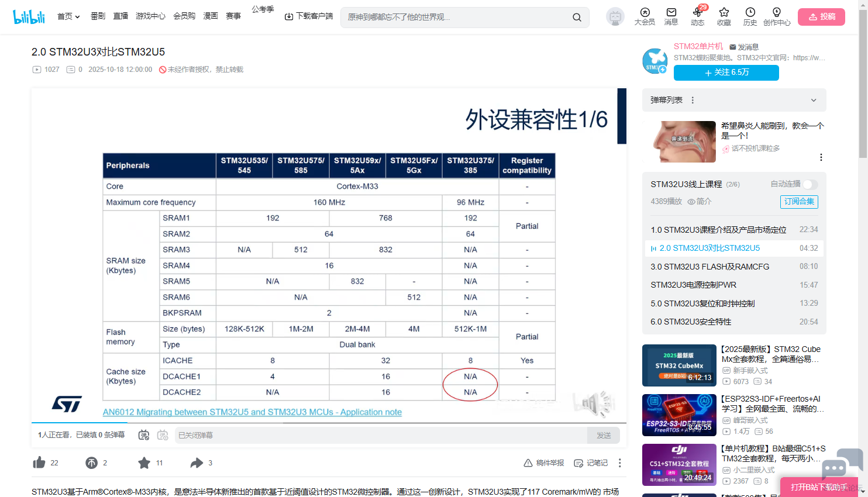
Task: Open the 直播 nav item
Action: coord(120,16)
